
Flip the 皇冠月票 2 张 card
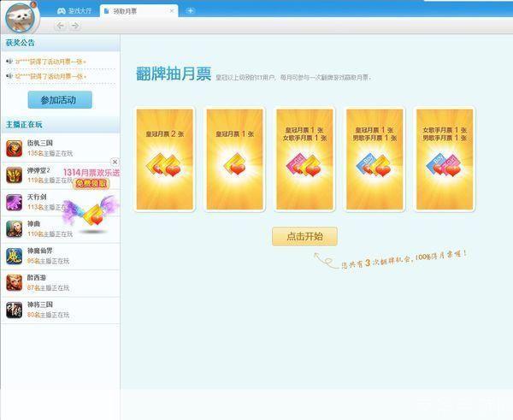click(x=164, y=159)
